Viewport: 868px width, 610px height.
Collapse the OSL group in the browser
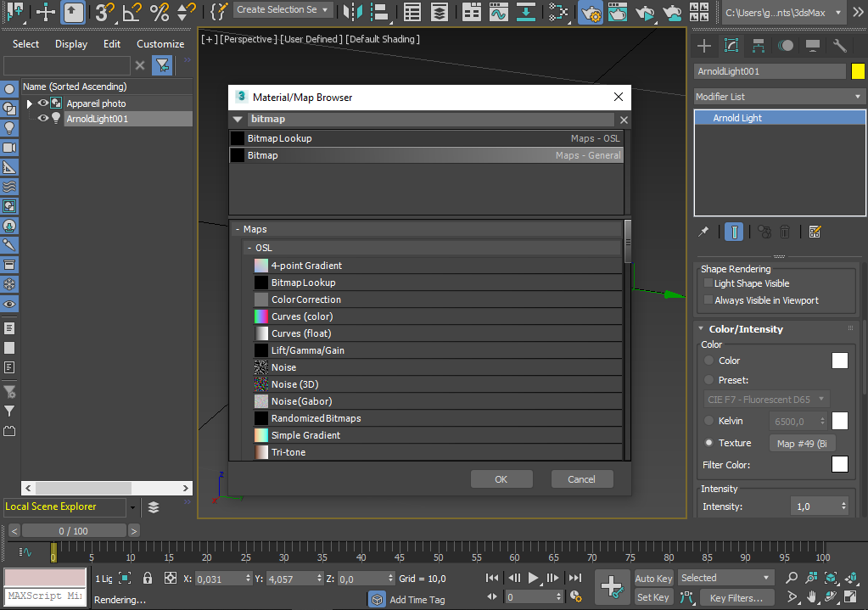[x=249, y=248]
